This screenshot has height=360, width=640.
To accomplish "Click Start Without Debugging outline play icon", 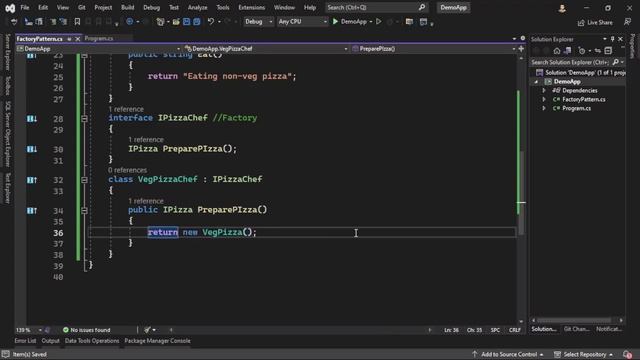I will (x=379, y=21).
